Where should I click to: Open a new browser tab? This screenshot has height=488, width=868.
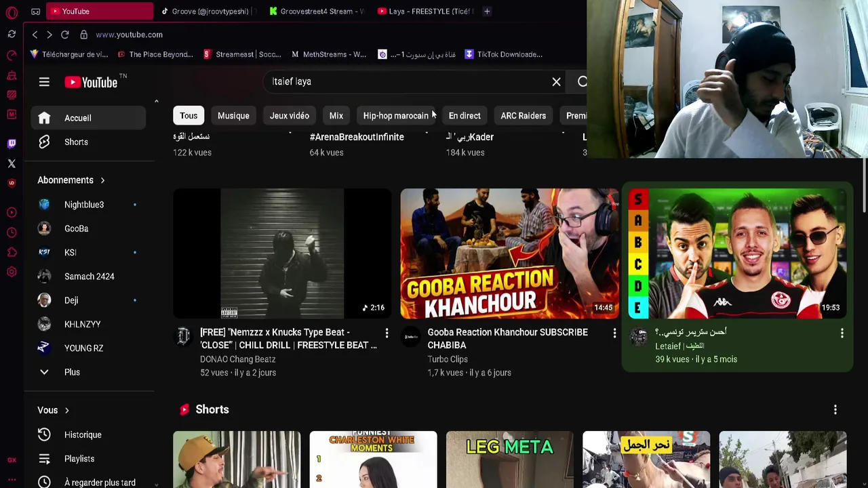[487, 11]
